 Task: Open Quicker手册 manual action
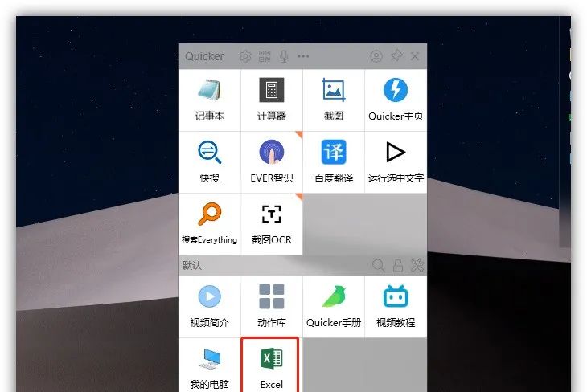[x=334, y=307]
